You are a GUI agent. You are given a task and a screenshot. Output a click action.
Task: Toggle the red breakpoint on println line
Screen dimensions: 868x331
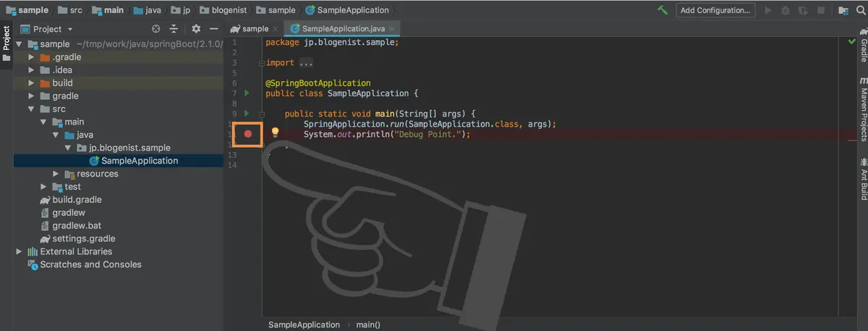pyautogui.click(x=247, y=134)
